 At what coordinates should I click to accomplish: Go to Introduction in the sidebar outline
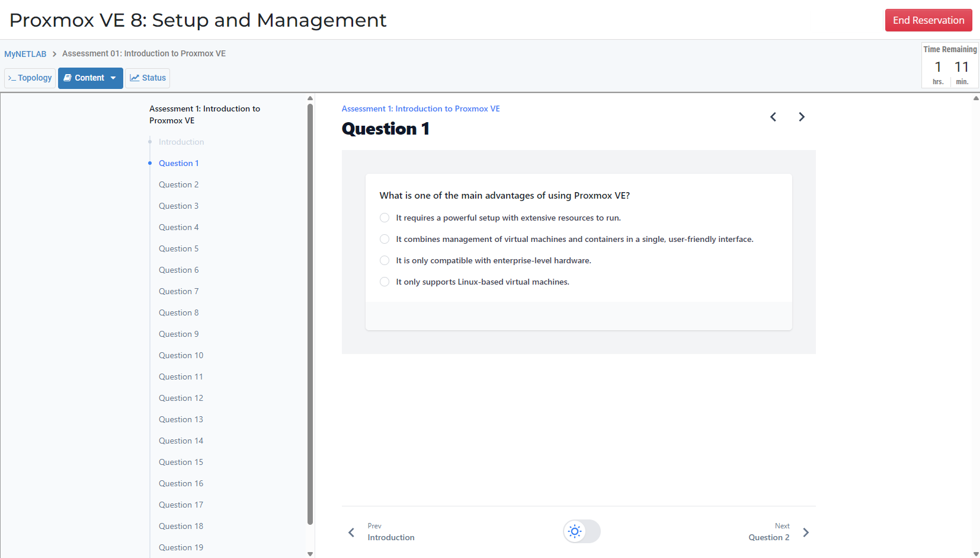(181, 142)
